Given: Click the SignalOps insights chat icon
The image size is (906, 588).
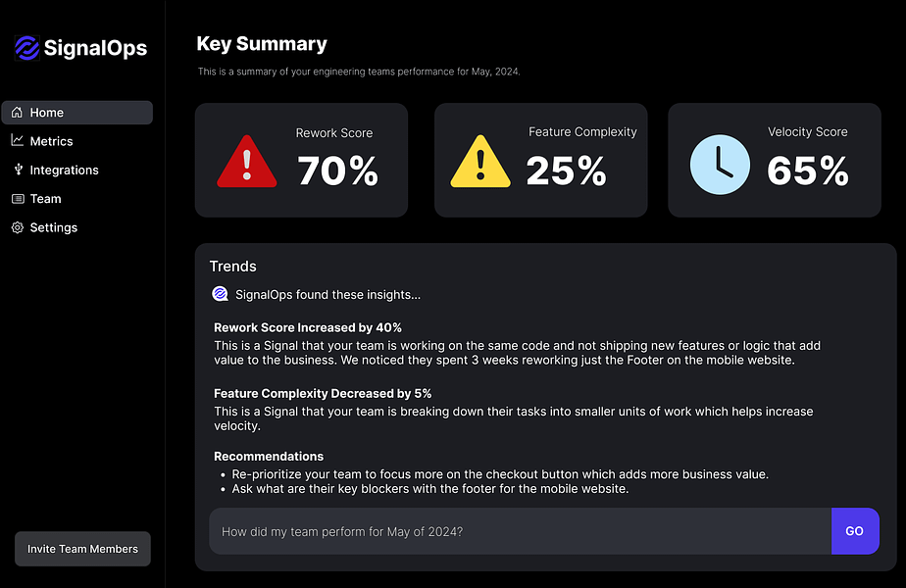Looking at the screenshot, I should (x=220, y=294).
